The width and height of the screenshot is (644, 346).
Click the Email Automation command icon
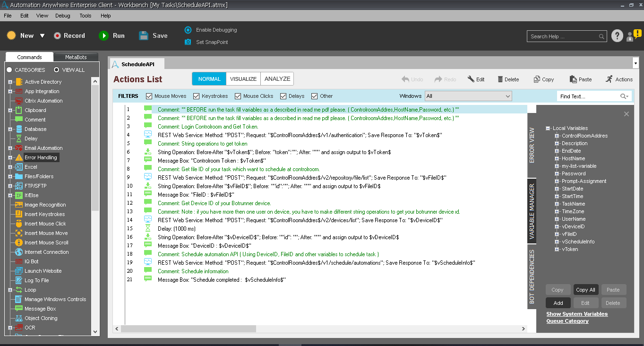click(19, 148)
